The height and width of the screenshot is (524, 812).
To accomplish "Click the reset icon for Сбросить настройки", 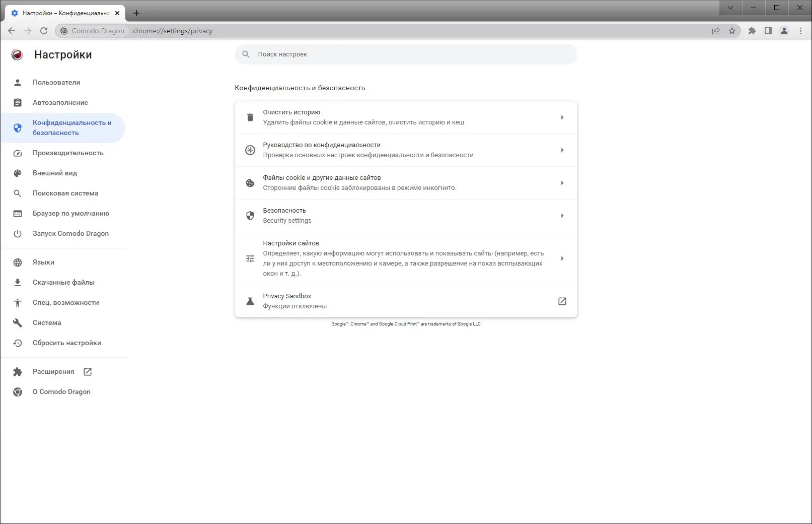I will 18,343.
